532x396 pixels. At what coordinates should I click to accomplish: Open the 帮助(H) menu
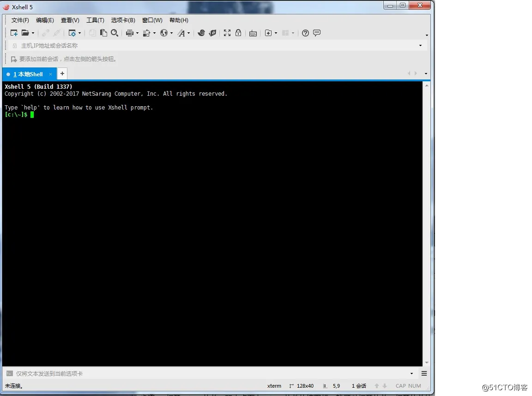click(179, 20)
